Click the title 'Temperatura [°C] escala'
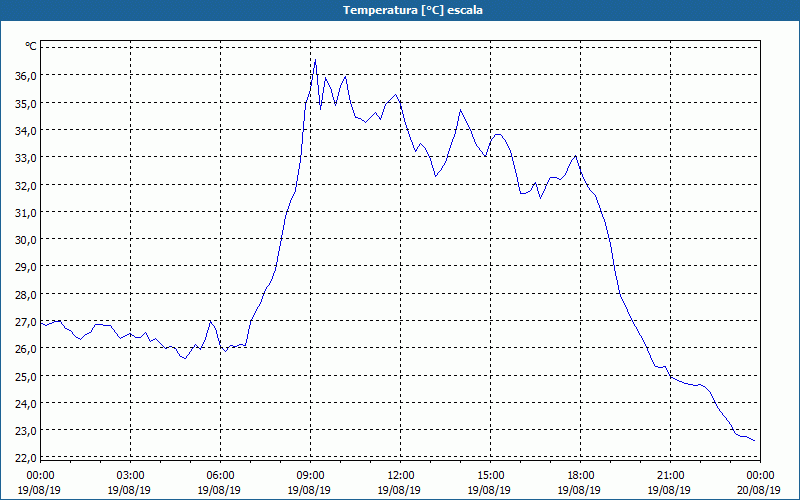 pyautogui.click(x=412, y=10)
